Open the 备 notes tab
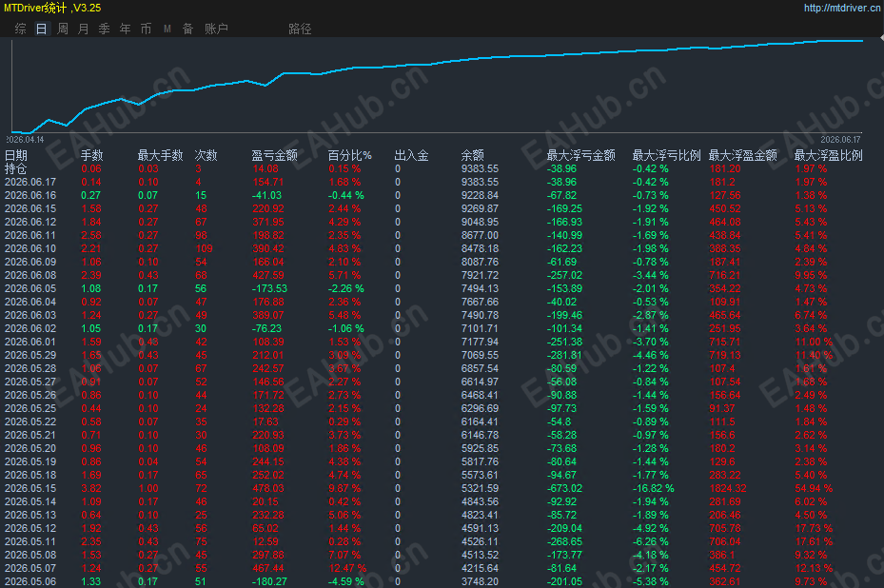 187,29
